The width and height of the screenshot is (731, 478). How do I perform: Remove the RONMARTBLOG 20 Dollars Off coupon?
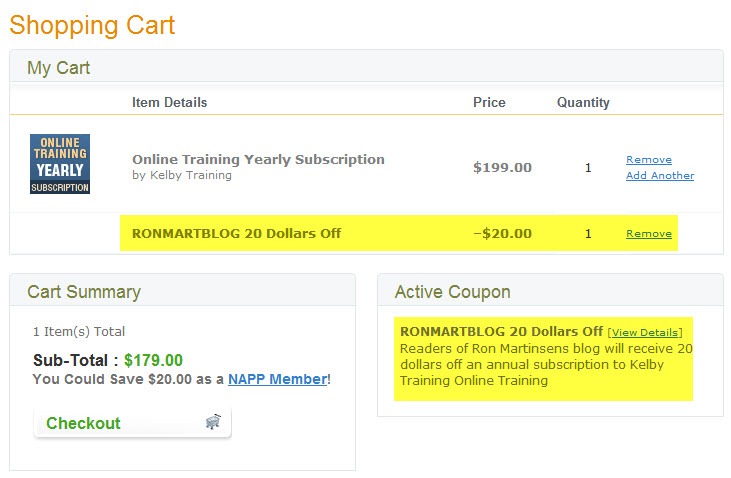[x=648, y=233]
